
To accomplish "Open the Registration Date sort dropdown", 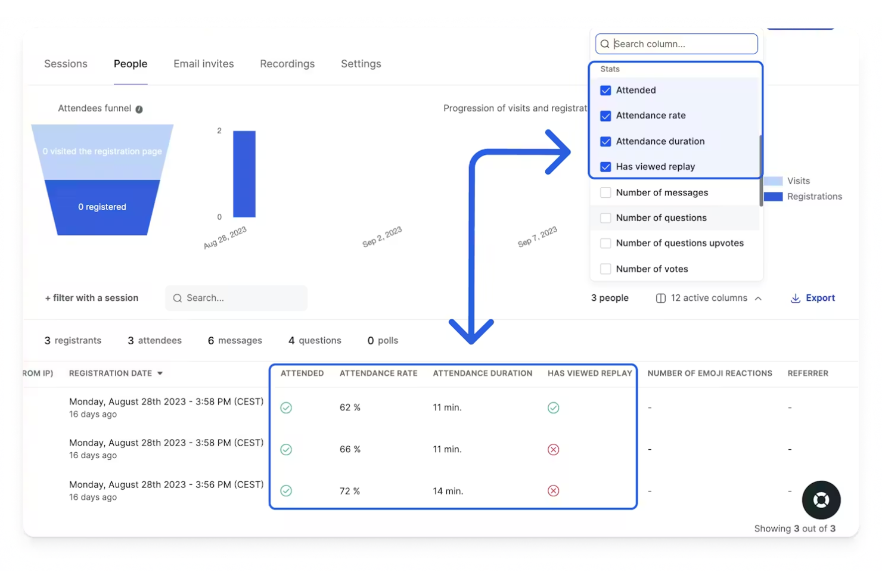I will click(159, 373).
